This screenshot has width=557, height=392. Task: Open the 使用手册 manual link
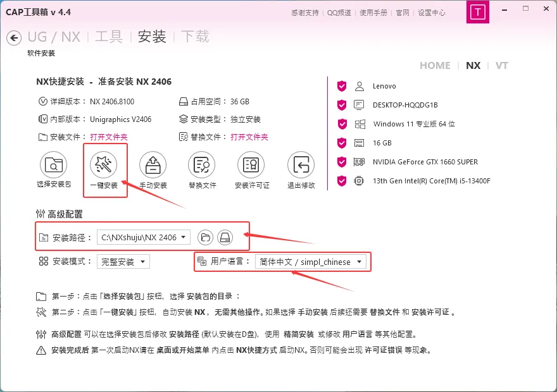[x=373, y=13]
